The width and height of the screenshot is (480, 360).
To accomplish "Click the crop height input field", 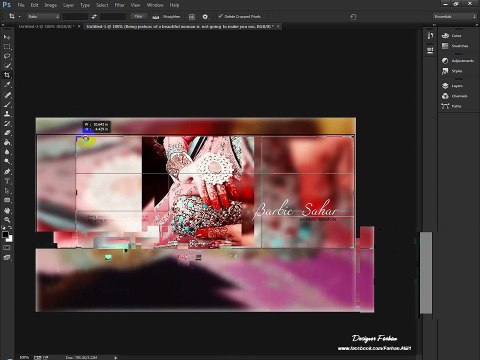I will click(x=113, y=16).
